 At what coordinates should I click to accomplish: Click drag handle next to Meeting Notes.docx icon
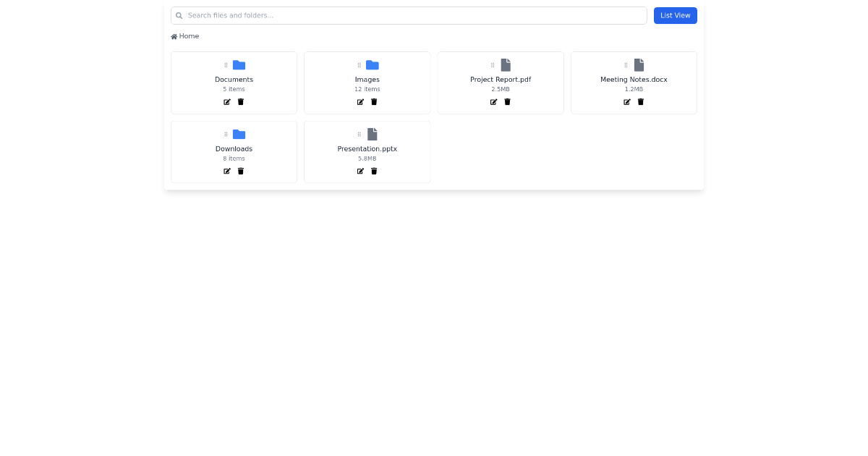pos(626,65)
